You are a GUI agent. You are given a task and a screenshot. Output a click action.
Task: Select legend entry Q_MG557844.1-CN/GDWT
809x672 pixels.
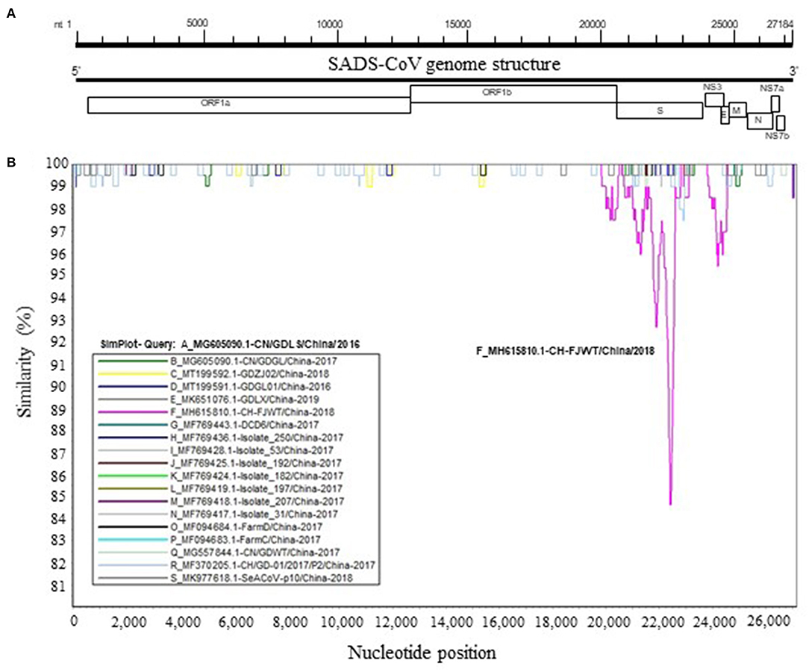tap(255, 553)
